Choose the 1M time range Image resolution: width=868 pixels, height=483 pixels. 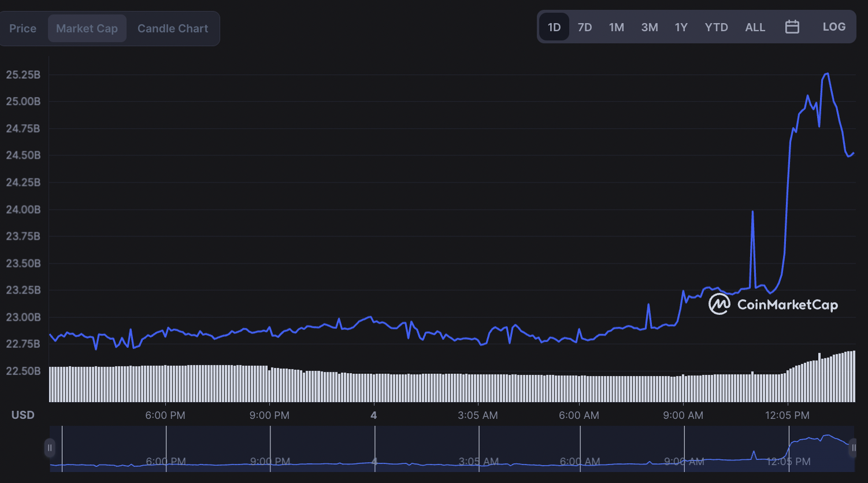617,27
